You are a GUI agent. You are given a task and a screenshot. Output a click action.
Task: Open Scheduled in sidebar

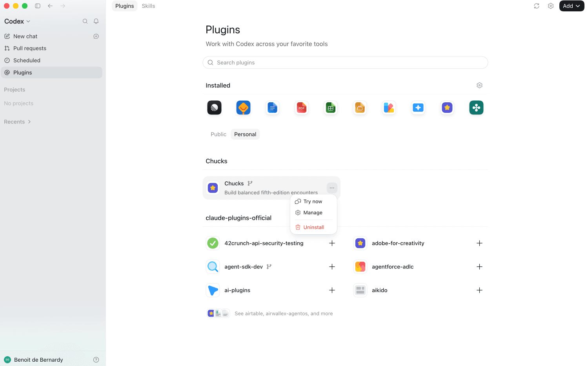click(x=52, y=60)
